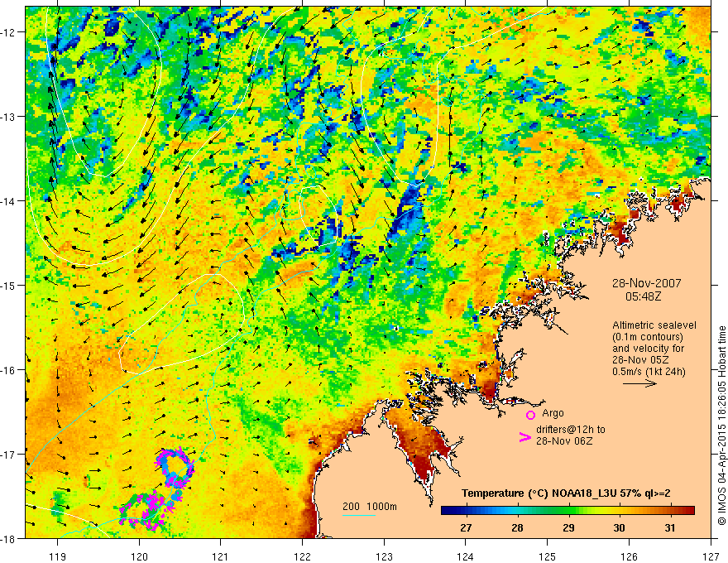
Task: Click the latitude axis label -14
Action: click(x=8, y=201)
